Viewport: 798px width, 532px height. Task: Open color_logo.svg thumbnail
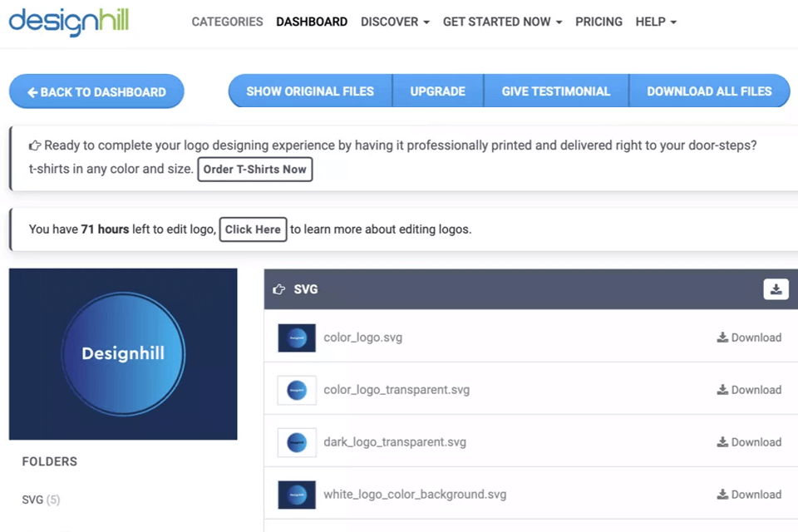tap(297, 338)
